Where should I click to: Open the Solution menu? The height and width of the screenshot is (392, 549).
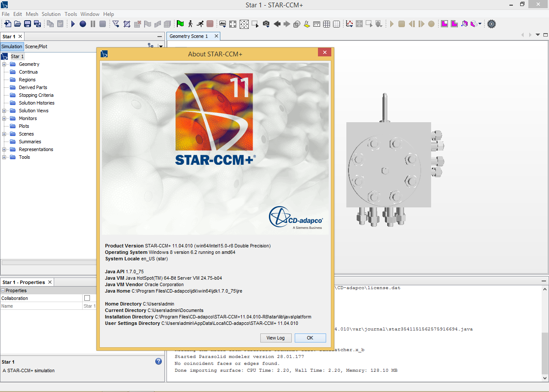(x=51, y=14)
